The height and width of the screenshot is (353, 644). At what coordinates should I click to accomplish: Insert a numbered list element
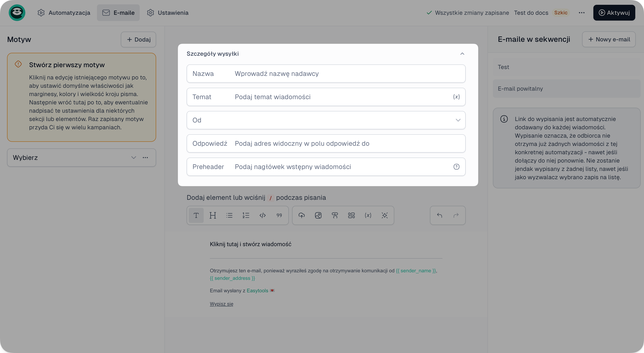click(x=246, y=215)
